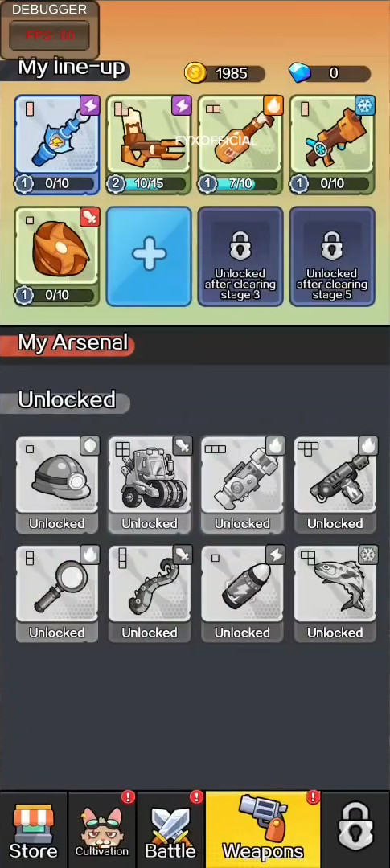Add weapon using the blue plus slot
The height and width of the screenshot is (868, 390).
coord(149,257)
